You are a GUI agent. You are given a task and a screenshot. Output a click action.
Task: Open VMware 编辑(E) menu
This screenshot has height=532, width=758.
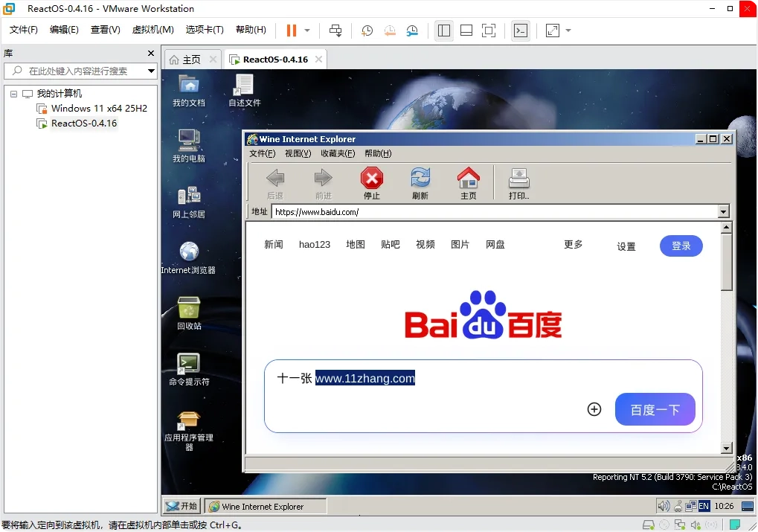point(64,30)
